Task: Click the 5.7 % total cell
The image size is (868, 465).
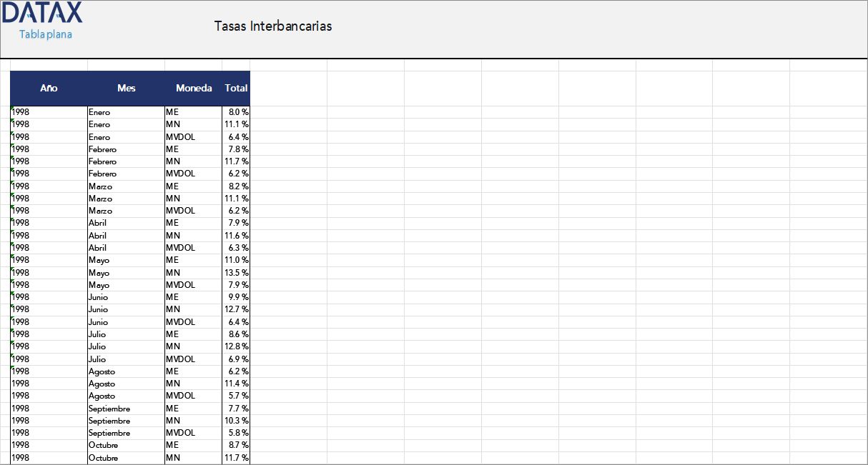Action: point(238,396)
